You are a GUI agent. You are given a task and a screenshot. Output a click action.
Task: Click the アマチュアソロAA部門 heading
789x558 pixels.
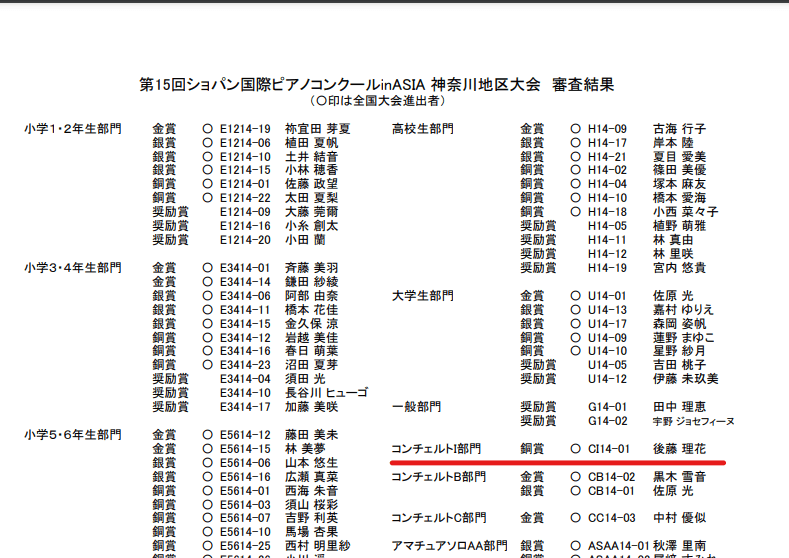pos(449,546)
